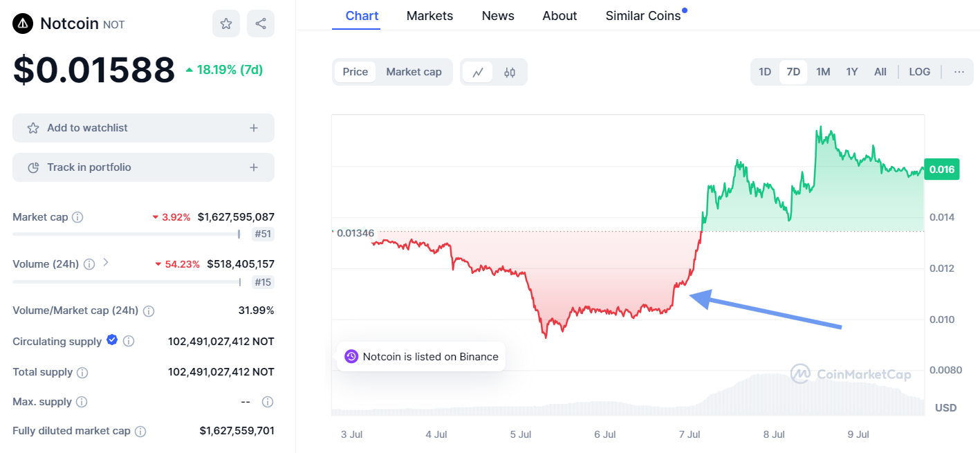Click the Binance listing event marker
The height and width of the screenshot is (453, 980).
351,357
